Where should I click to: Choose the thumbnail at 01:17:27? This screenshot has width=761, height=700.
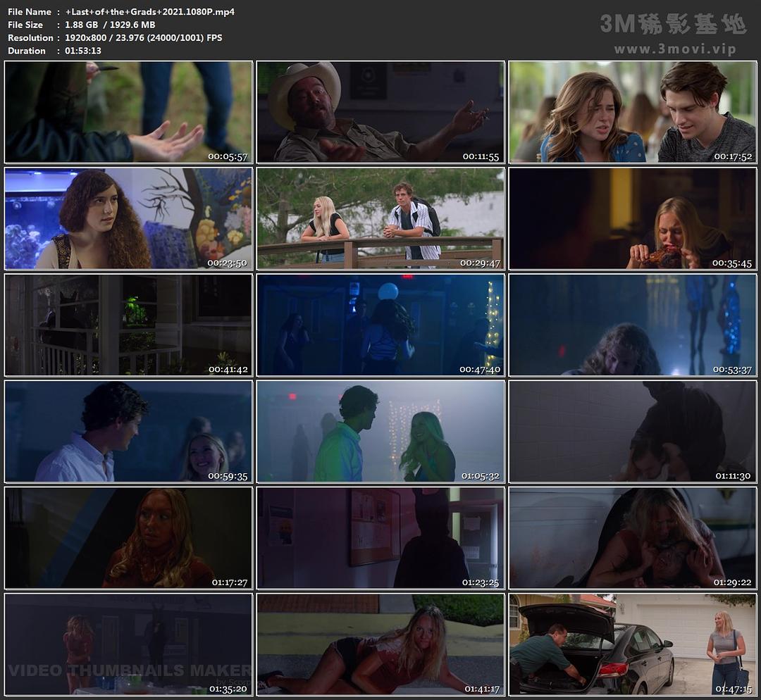tap(129, 538)
